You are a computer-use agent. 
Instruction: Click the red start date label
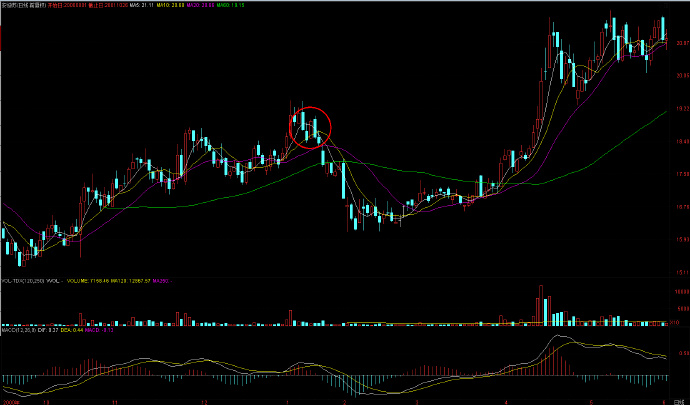(66, 5)
